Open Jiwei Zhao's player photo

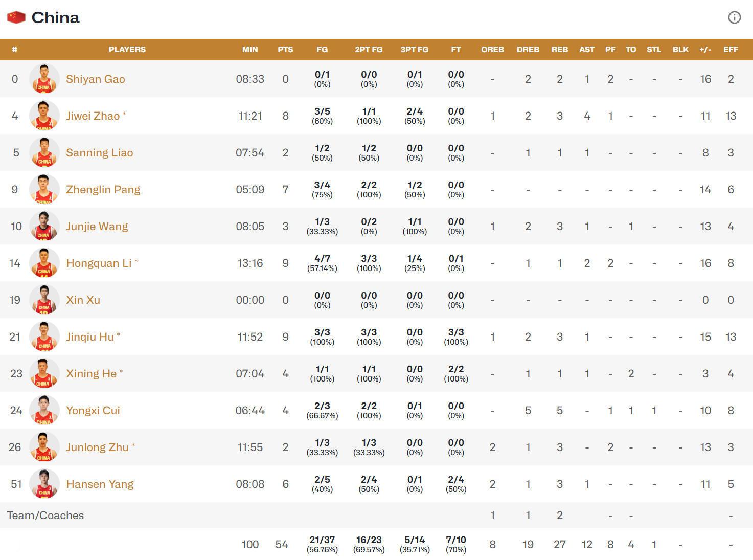pos(44,116)
